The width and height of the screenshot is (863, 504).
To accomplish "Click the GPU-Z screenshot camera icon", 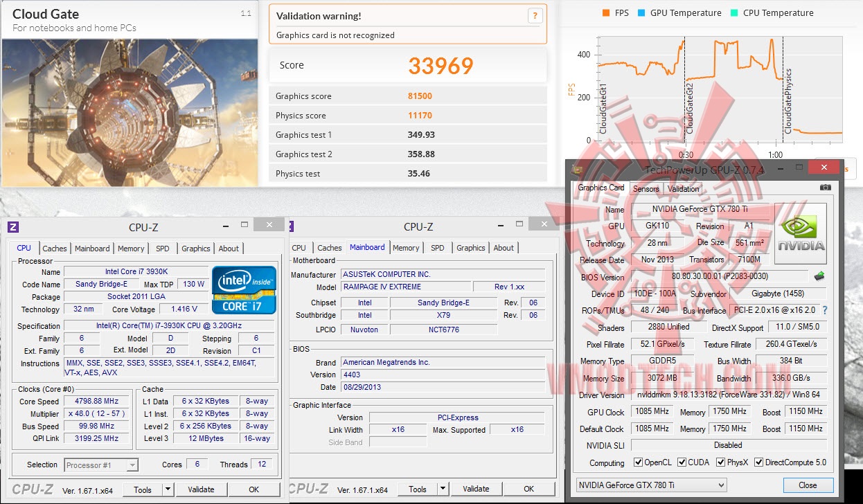I will [x=825, y=188].
